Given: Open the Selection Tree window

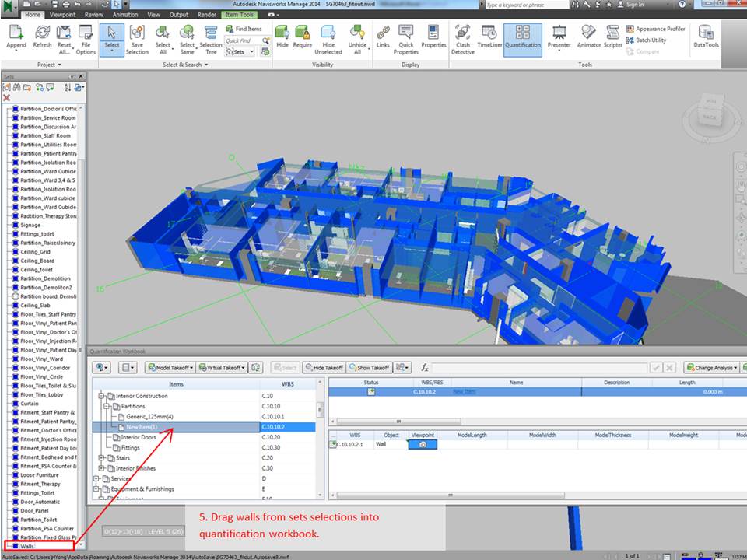Looking at the screenshot, I should point(211,40).
